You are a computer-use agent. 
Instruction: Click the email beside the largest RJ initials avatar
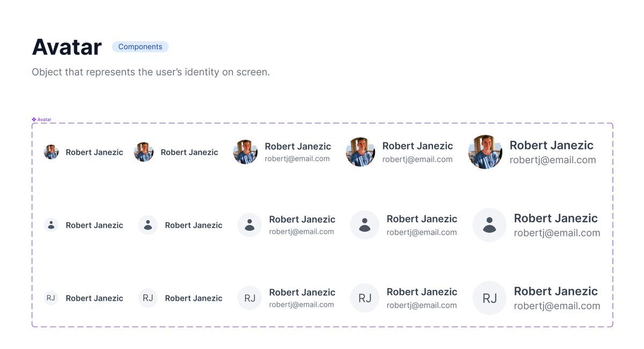click(x=557, y=306)
